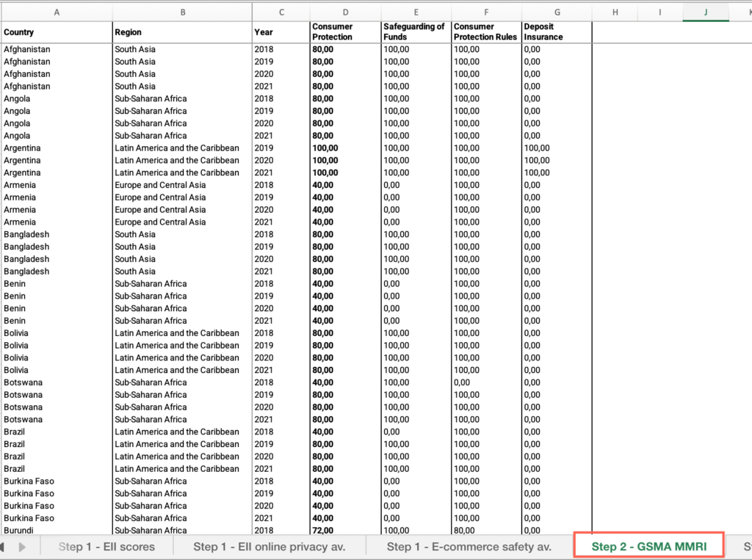752x560 pixels.
Task: Select column A header
Action: (57, 12)
